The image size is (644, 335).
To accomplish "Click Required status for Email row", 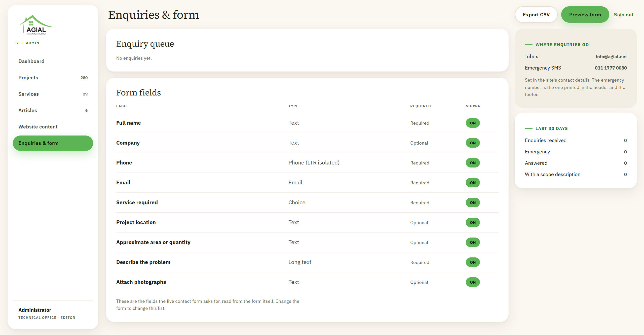I will 420,183.
